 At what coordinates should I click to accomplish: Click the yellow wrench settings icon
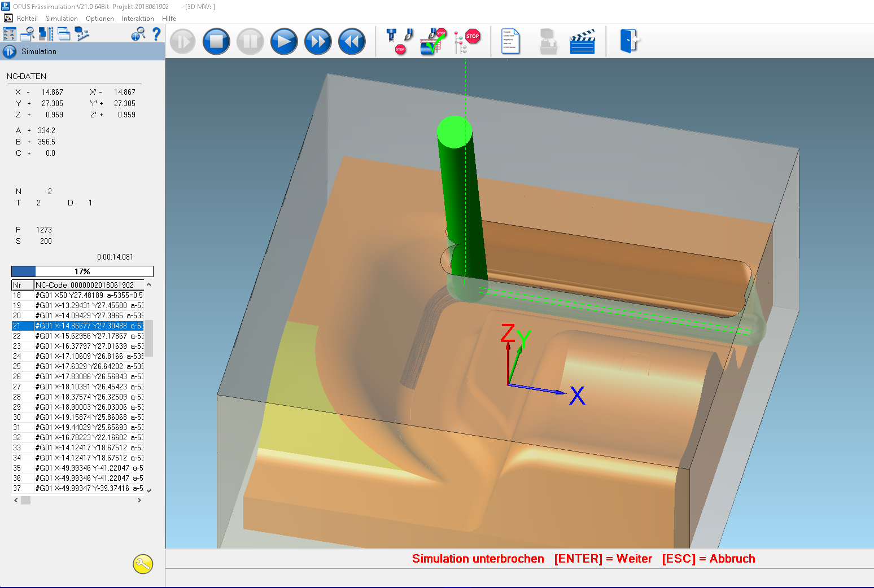point(143,564)
